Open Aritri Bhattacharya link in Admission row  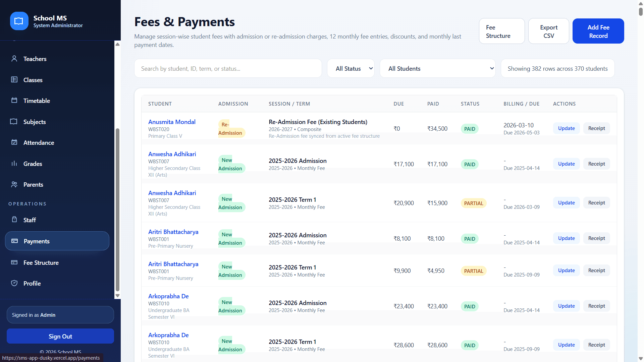[173, 232]
